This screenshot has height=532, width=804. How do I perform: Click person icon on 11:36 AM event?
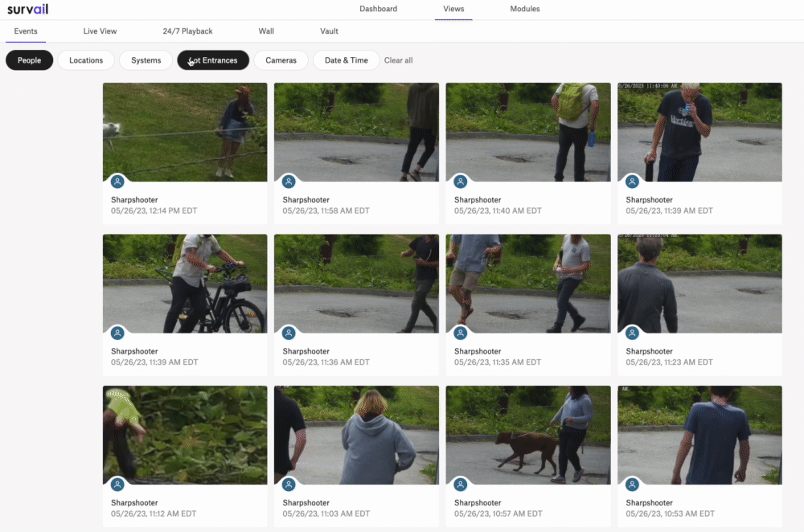[289, 334]
